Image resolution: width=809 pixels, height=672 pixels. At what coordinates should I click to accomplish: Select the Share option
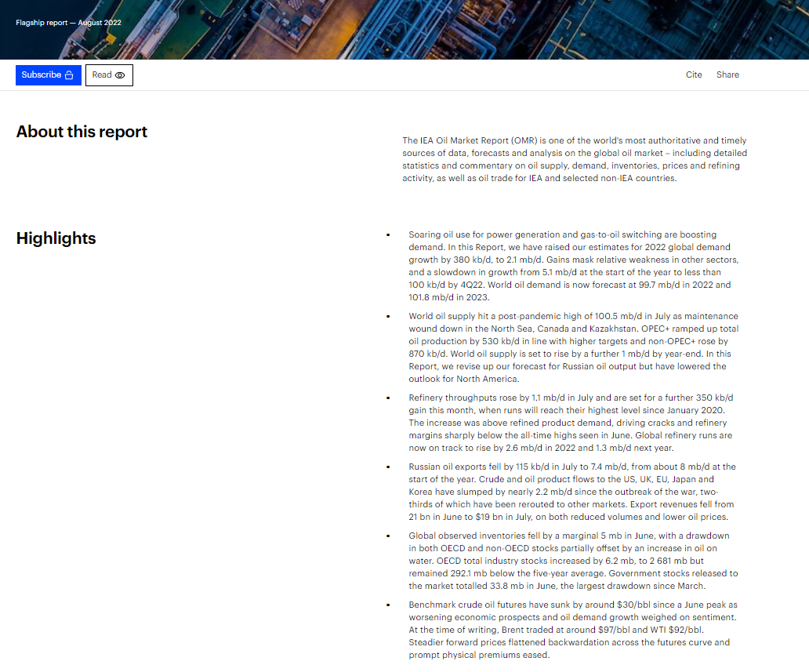click(x=727, y=75)
